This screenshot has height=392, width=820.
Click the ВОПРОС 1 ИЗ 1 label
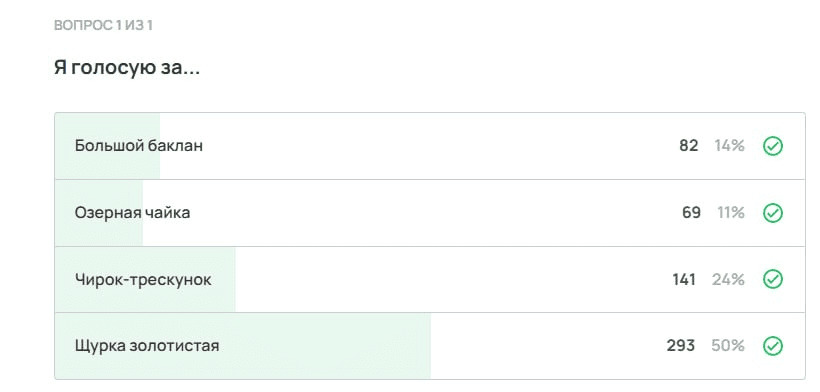103,26
